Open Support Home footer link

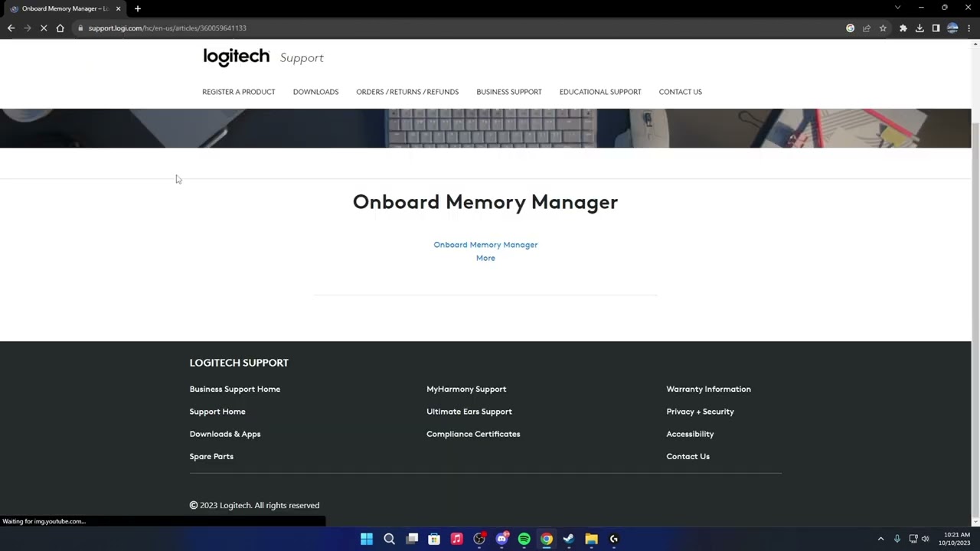pos(217,412)
